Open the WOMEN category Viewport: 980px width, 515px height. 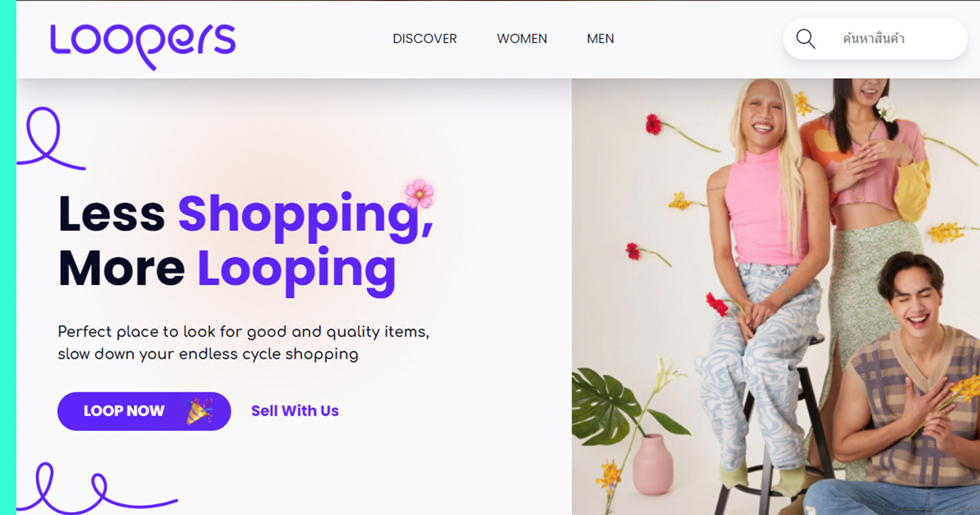(x=522, y=39)
